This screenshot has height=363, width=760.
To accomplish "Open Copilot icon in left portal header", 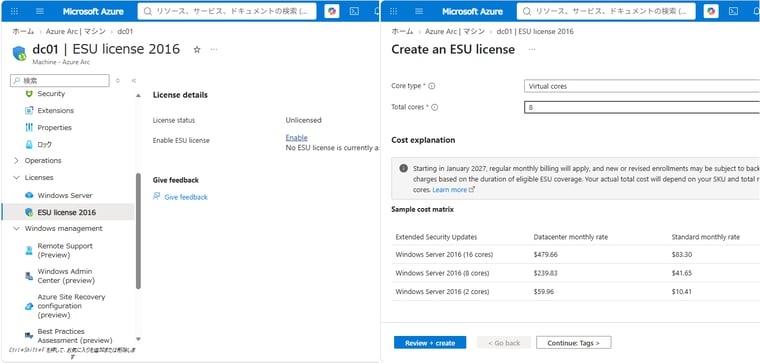I will [x=332, y=11].
